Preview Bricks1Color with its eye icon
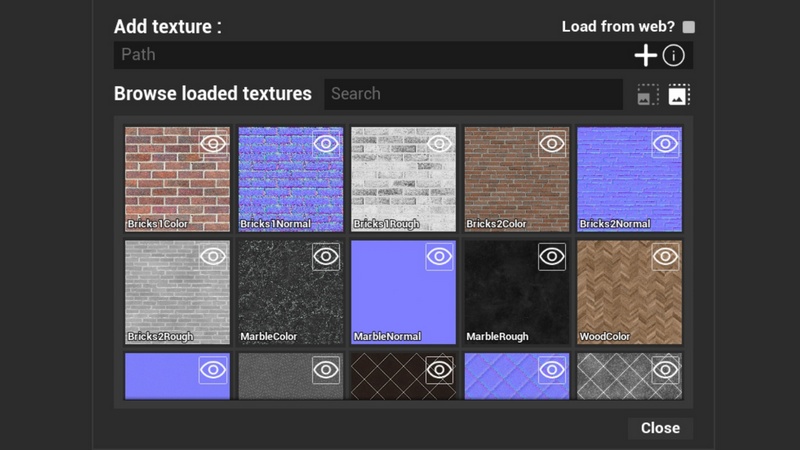The image size is (800, 450). pyautogui.click(x=213, y=144)
